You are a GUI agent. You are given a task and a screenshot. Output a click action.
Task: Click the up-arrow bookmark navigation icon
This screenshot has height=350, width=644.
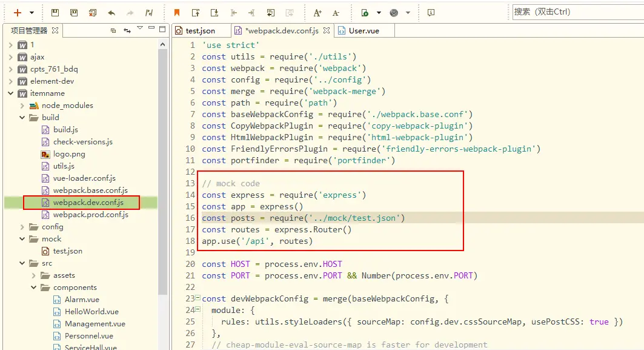[x=196, y=13]
